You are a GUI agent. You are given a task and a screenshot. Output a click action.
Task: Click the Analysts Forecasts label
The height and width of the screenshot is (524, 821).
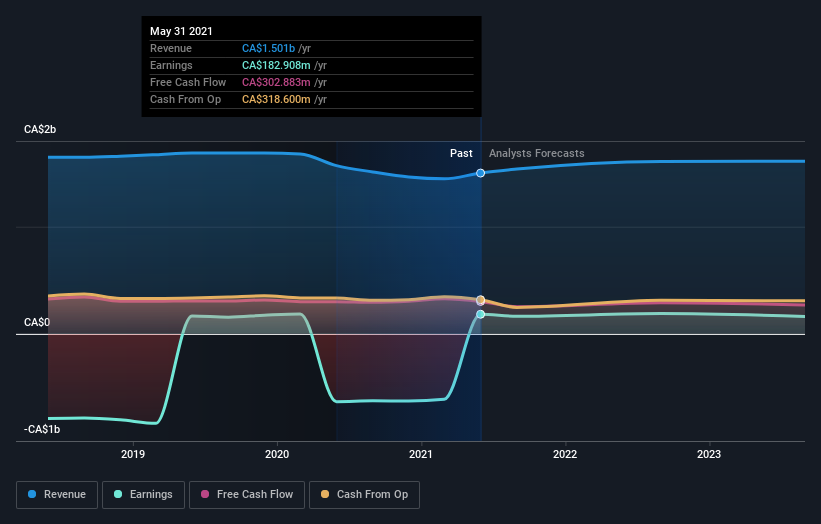[x=537, y=153]
